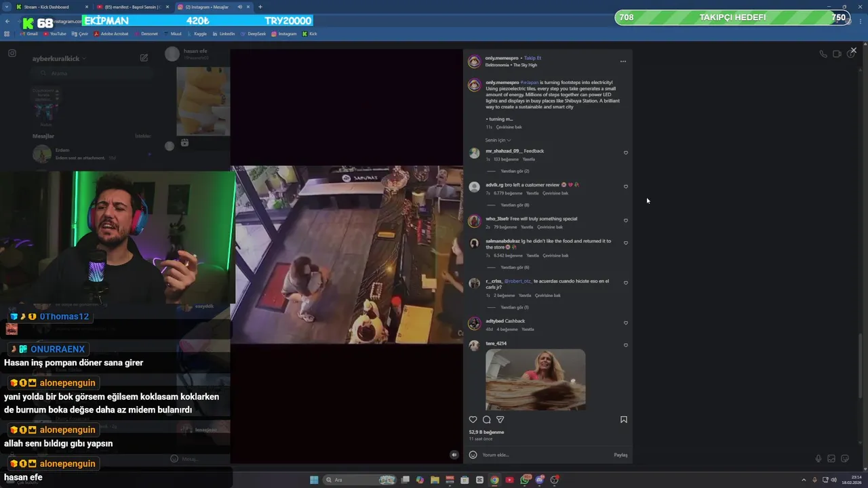Share the post with the paper plane icon

500,420
